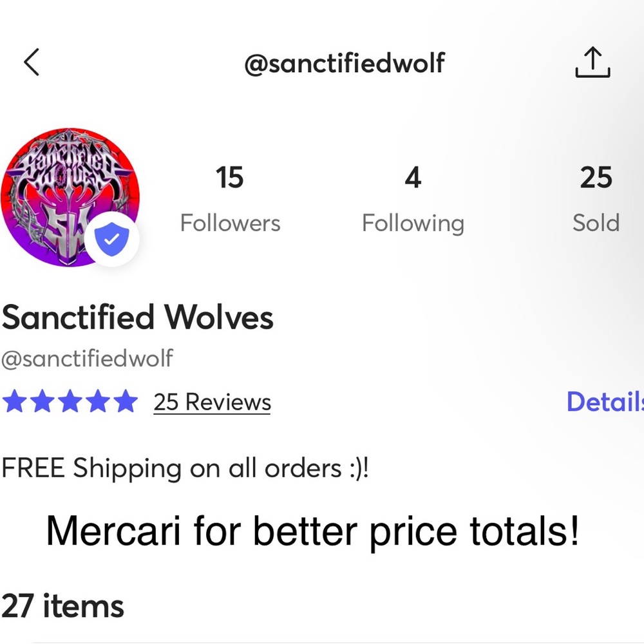
Task: Tap the Mercari for better price text
Action: point(312,532)
